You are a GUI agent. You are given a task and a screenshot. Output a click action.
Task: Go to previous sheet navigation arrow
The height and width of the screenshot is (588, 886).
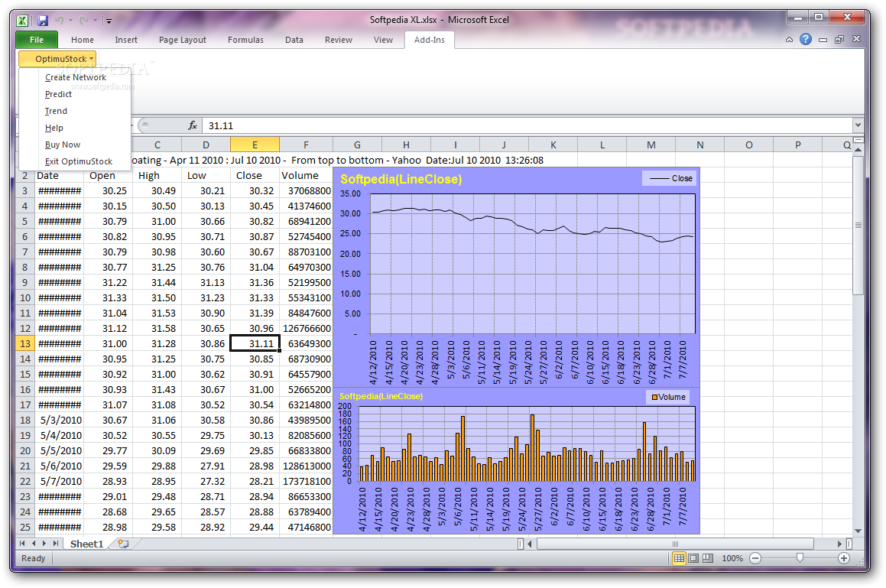click(34, 544)
